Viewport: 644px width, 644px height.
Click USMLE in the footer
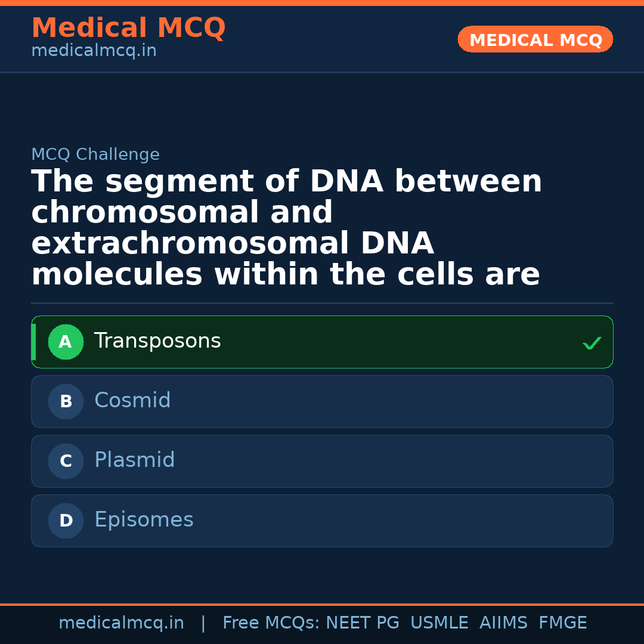439,623
